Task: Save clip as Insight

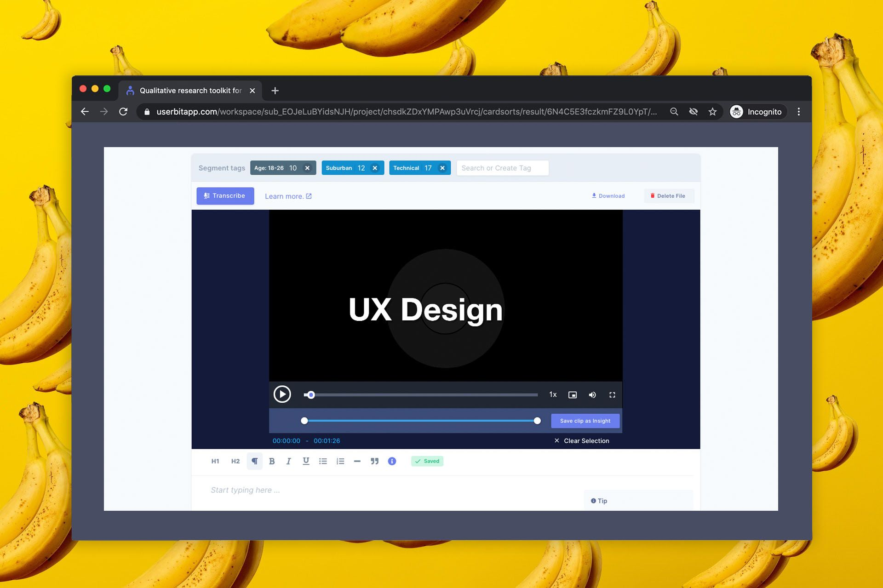Action: click(x=585, y=421)
